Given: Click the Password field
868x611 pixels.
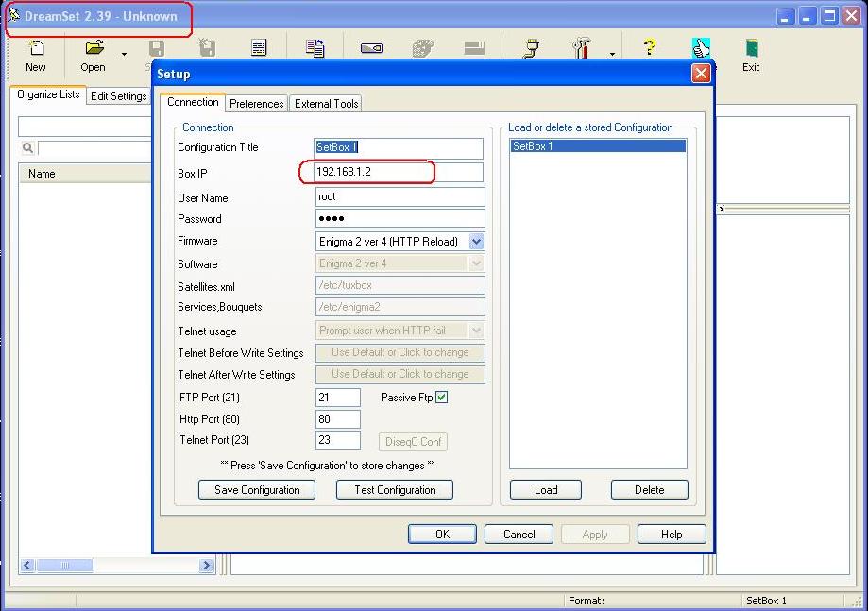Looking at the screenshot, I should (400, 218).
